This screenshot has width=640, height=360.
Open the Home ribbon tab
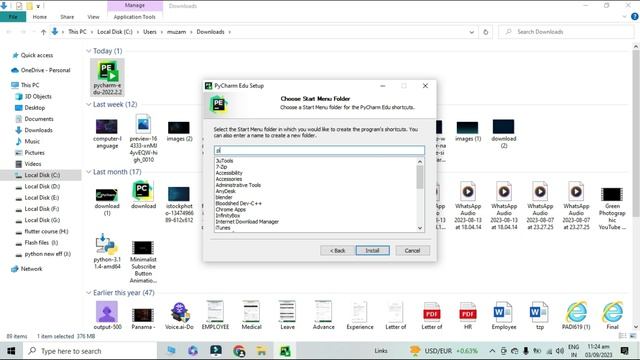click(40, 17)
